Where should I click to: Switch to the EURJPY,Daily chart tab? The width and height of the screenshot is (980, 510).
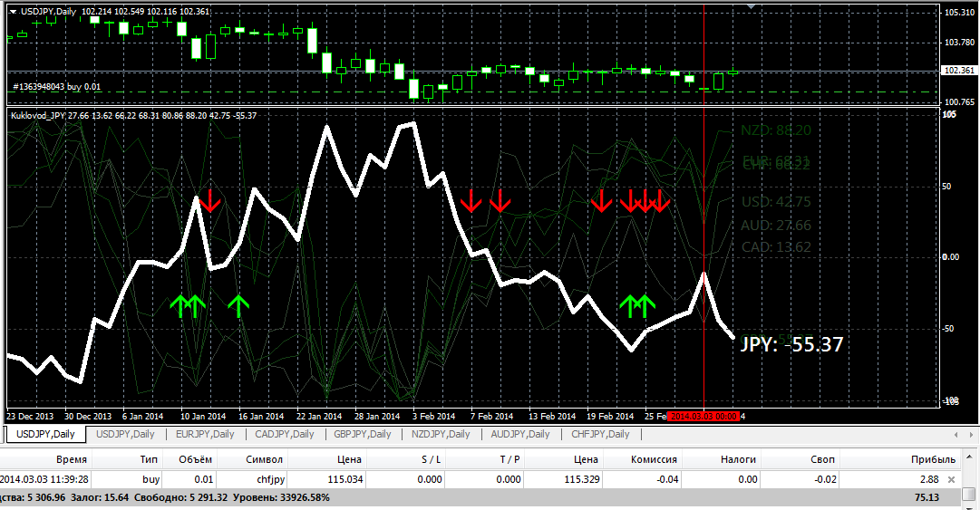[x=205, y=434]
